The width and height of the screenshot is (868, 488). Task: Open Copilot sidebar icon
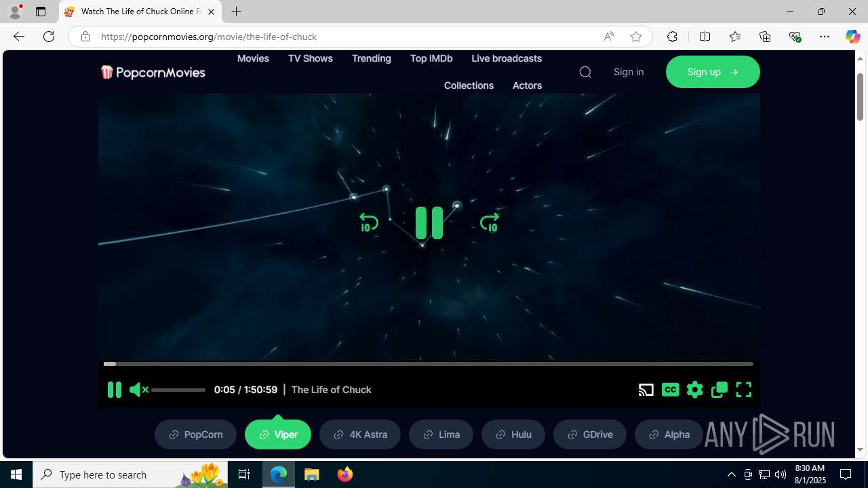click(852, 37)
